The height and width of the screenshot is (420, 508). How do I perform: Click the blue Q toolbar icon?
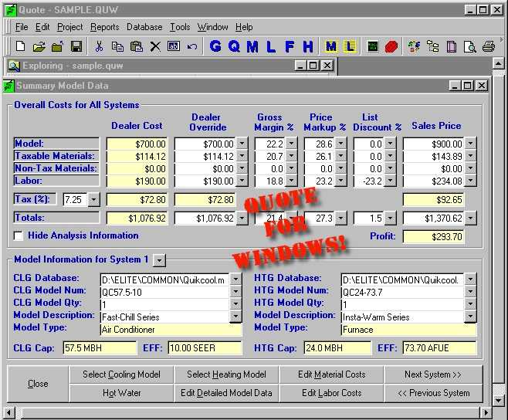point(234,46)
